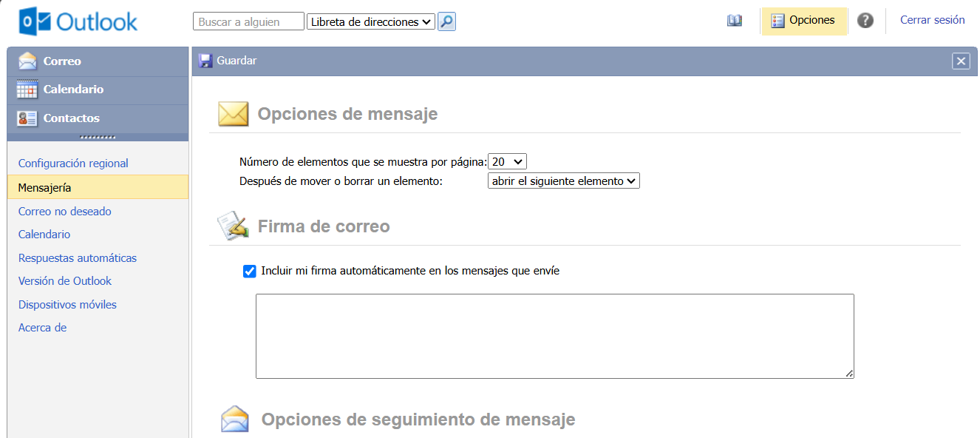Image resolution: width=980 pixels, height=438 pixels.
Task: Click the Firma de correo pen icon
Action: (233, 226)
